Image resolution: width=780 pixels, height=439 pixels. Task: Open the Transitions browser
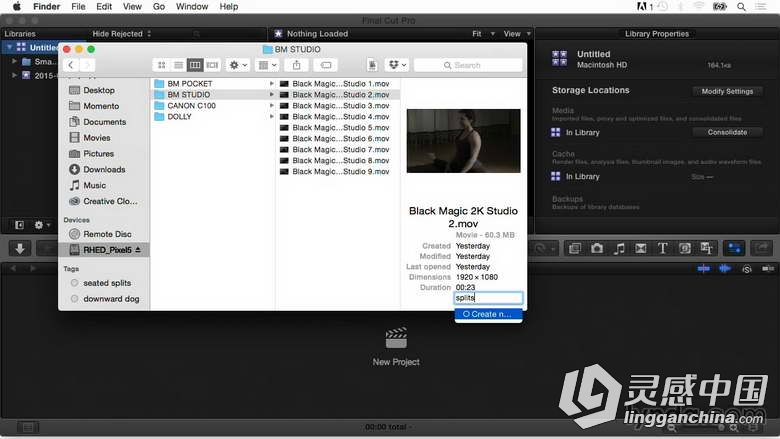[640, 248]
